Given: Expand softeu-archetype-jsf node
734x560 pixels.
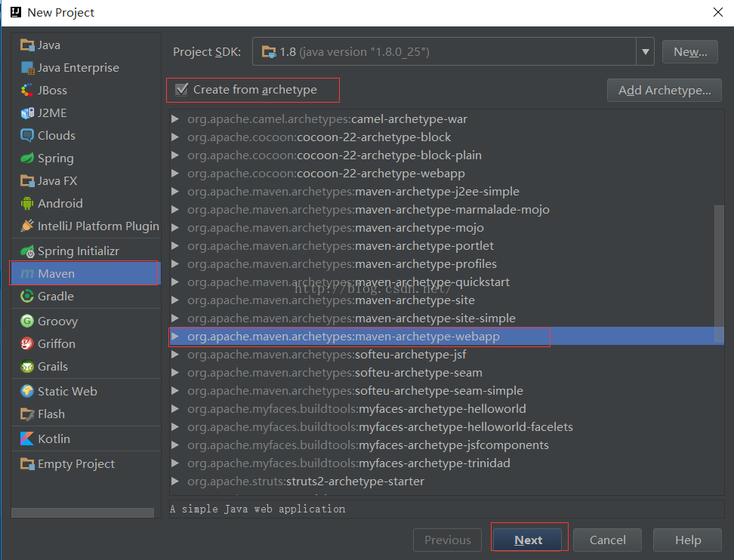Looking at the screenshot, I should 175,355.
